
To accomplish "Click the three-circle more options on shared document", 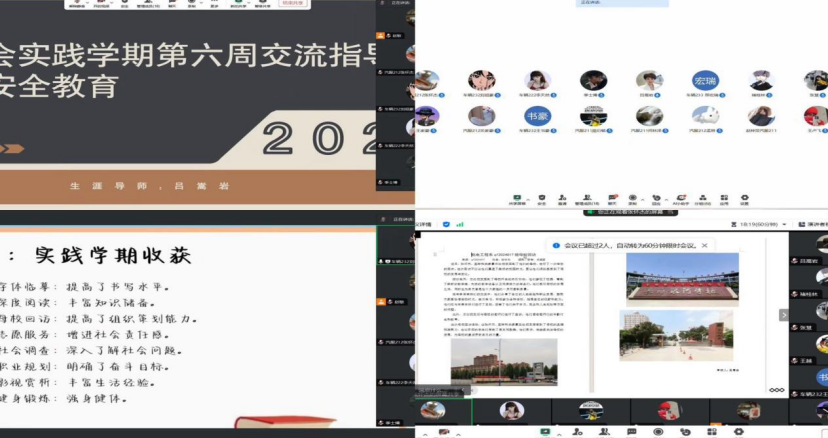I will click(775, 389).
